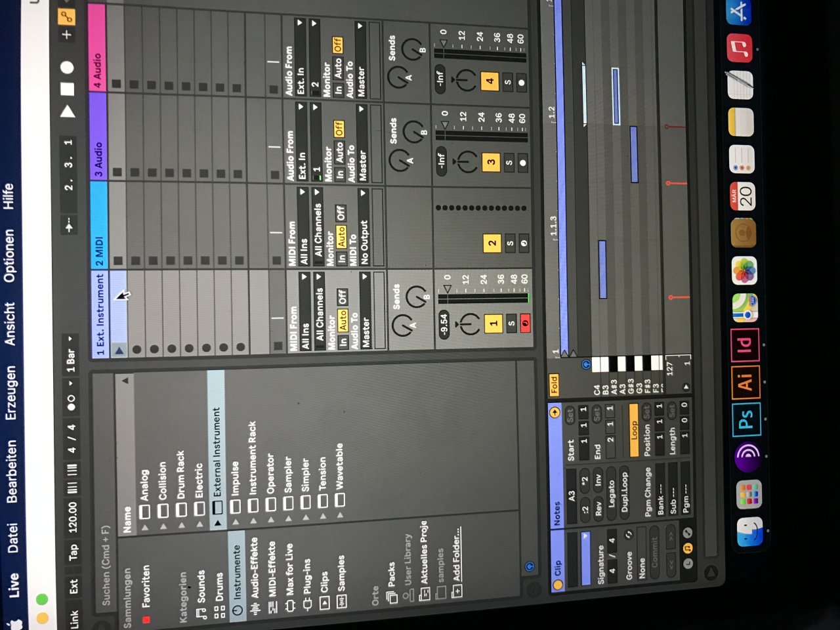Click Send A knob on track 3 Audio

399,160
